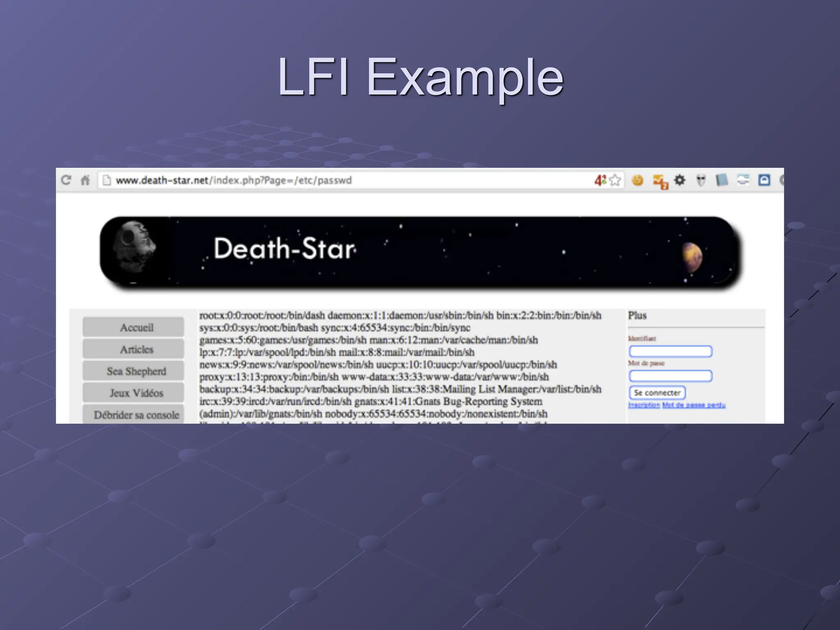Click the line starting root:x:0:0:root
The width and height of the screenshot is (840, 630).
tap(400, 315)
